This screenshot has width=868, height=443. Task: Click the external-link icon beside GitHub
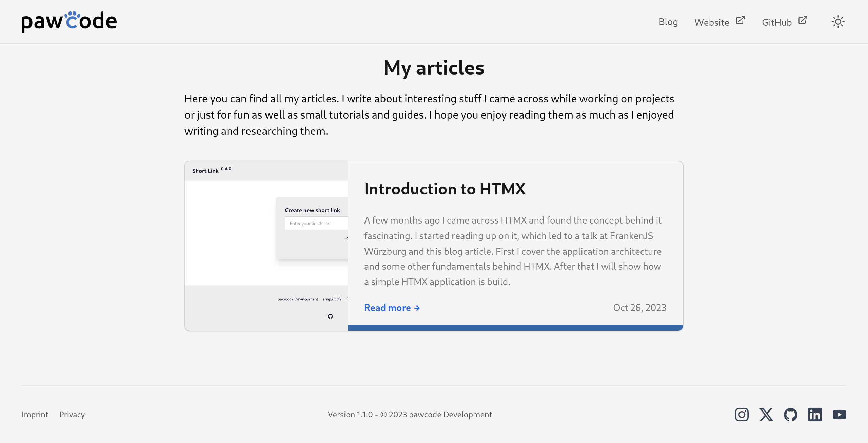[x=803, y=20]
